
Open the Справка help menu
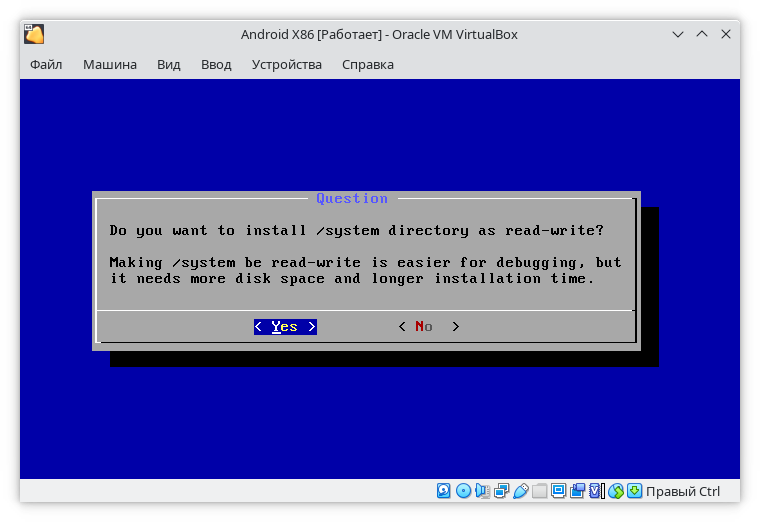(x=368, y=64)
